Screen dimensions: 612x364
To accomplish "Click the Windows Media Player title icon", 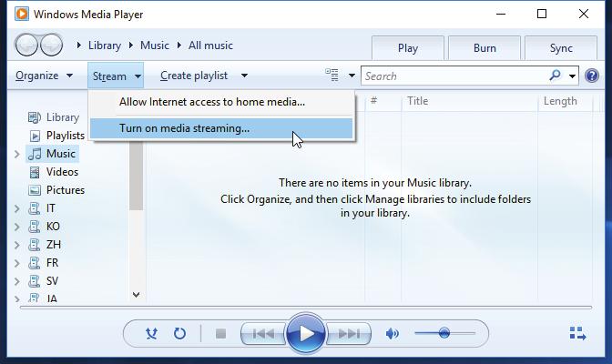I will pyautogui.click(x=22, y=14).
